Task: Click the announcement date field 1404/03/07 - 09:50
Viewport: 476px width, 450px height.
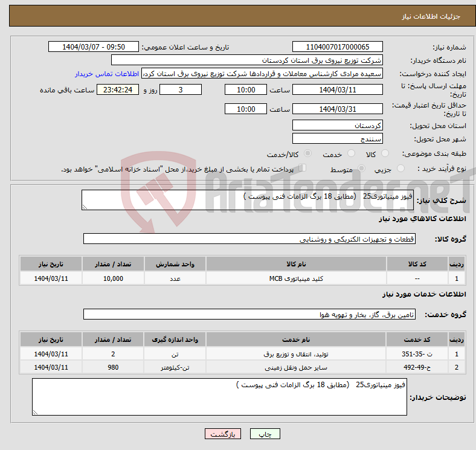Action: [x=94, y=47]
